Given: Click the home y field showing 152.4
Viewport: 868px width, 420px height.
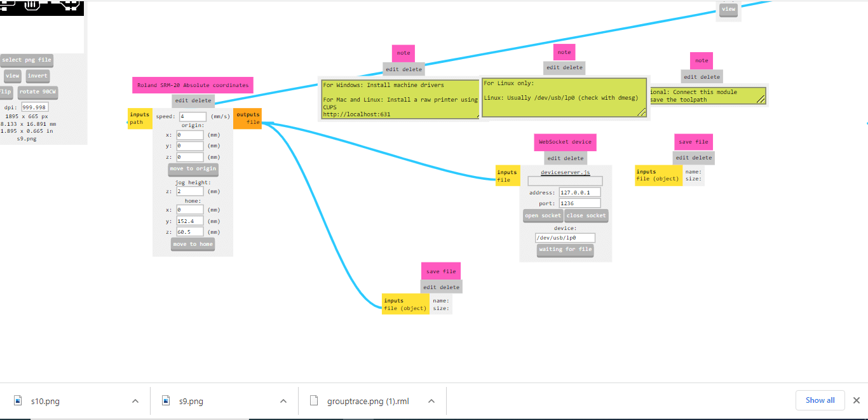Looking at the screenshot, I should coord(189,221).
